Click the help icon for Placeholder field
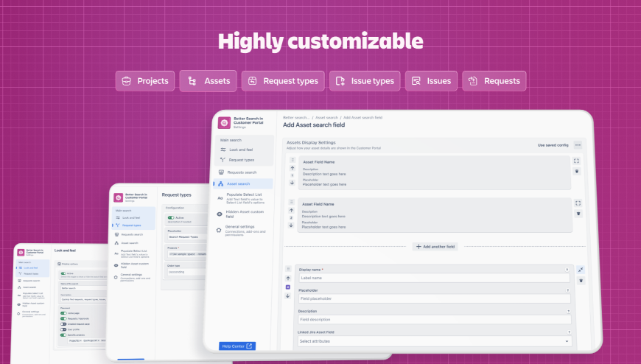 point(568,290)
